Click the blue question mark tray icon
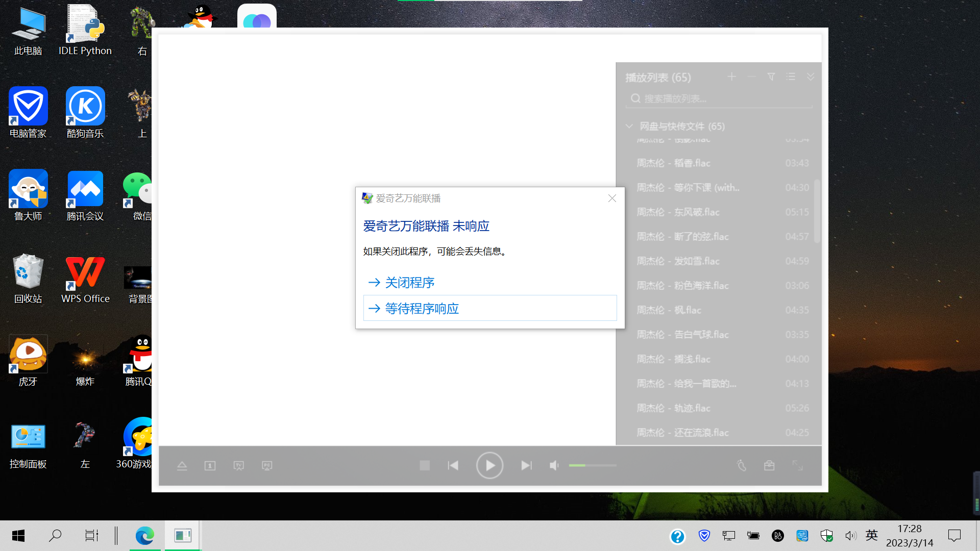980x551 pixels. [677, 536]
